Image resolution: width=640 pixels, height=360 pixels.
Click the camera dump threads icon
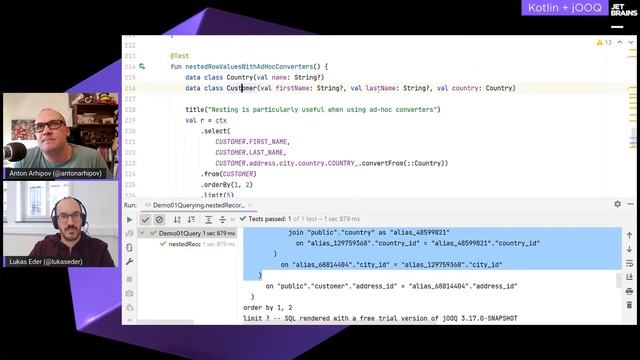coord(129,293)
